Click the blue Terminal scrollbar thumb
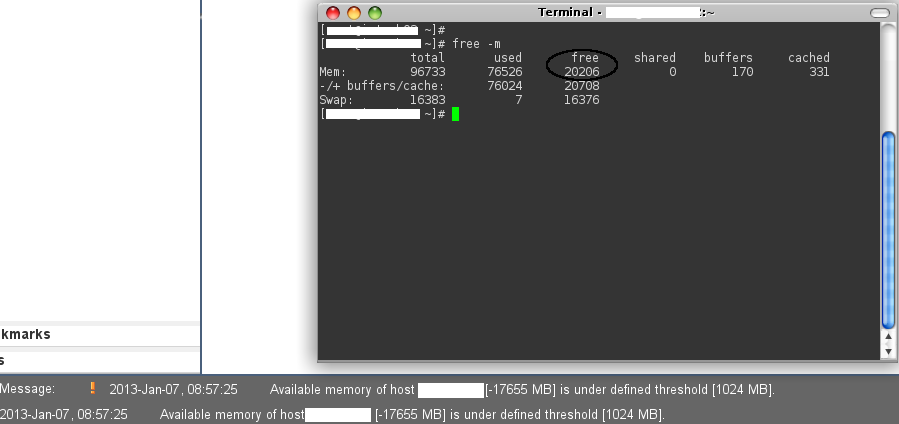Viewport: 899px width, 424px height. 887,230
